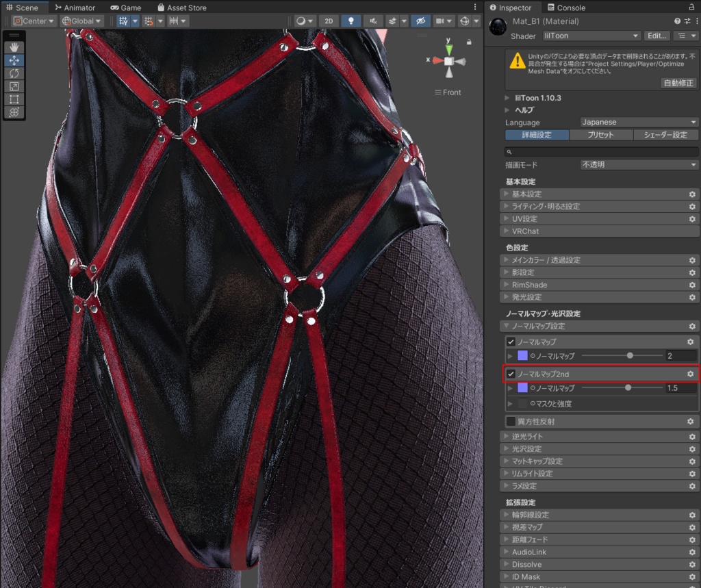Expand the ヘルプ foldout
The image size is (701, 588).
[507, 110]
